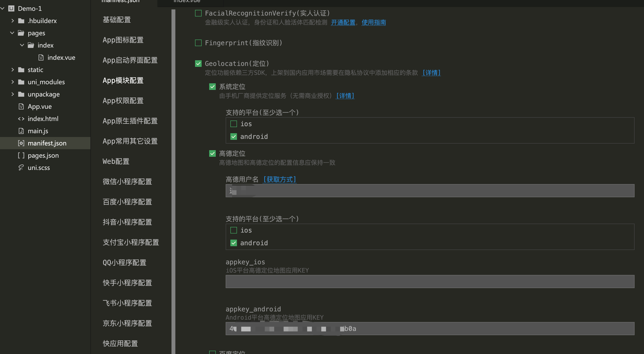Select manifest.json in file tree
This screenshot has height=354, width=644.
coord(45,143)
